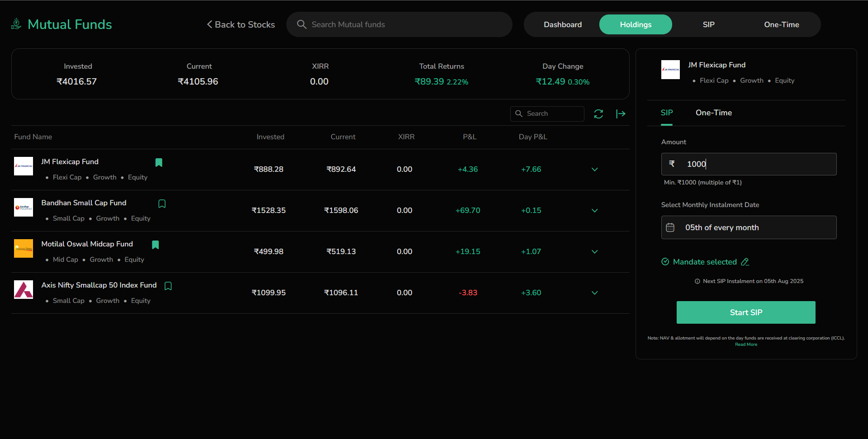
Task: Toggle bookmark for Motilal Oswal Midcap Fund
Action: [x=156, y=245]
